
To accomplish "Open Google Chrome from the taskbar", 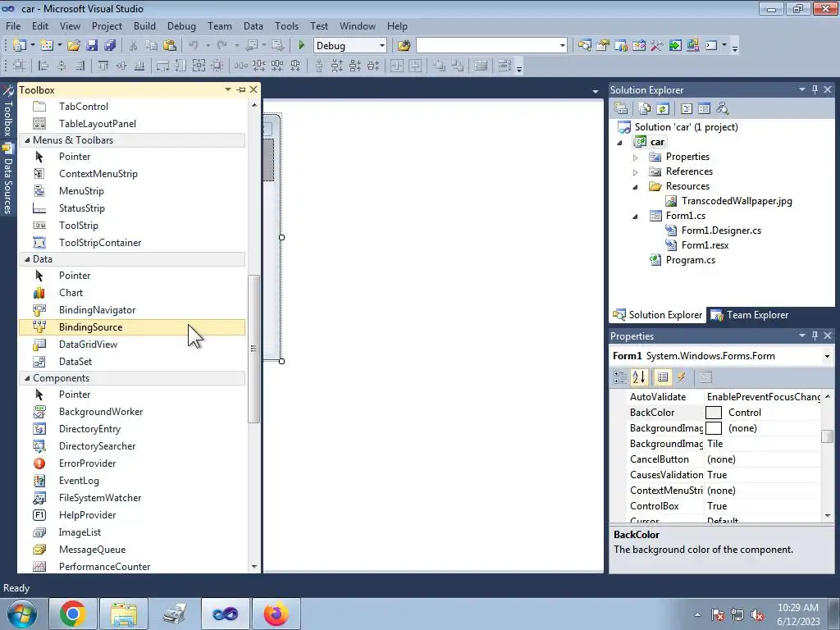I will tap(73, 614).
